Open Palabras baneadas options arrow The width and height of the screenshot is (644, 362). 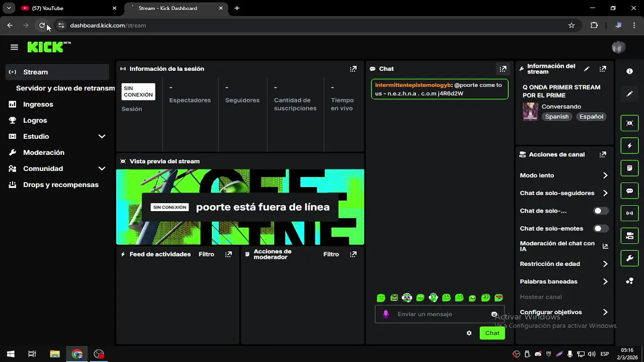(605, 282)
